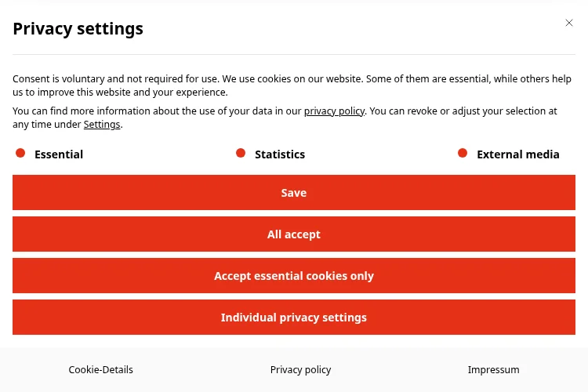This screenshot has height=392, width=588.
Task: Toggle the Essential cookies red dot
Action: click(20, 153)
